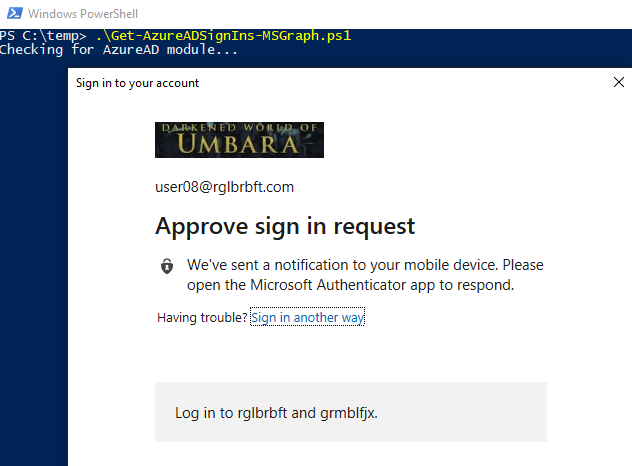
Task: Click the Log in to rglbrbft message text
Action: pyautogui.click(x=276, y=412)
